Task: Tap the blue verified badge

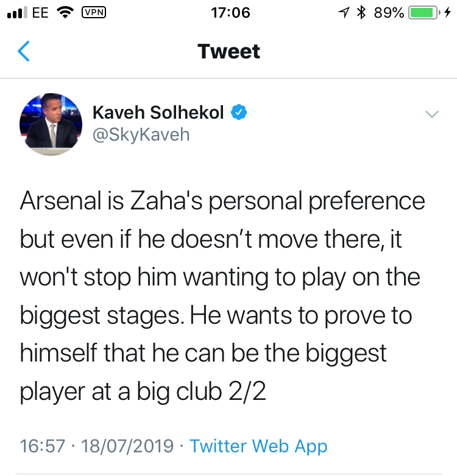Action: pyautogui.click(x=239, y=112)
